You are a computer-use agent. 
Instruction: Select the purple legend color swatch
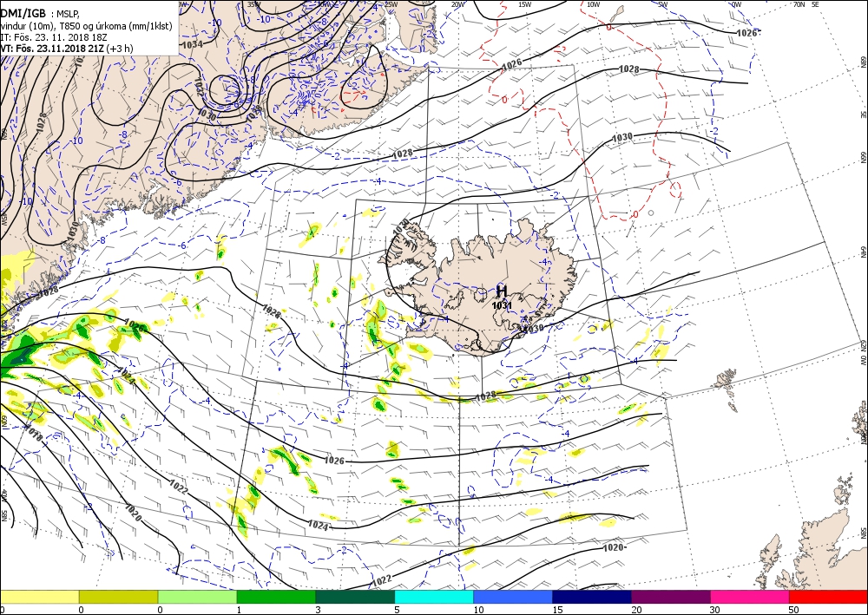click(x=670, y=597)
